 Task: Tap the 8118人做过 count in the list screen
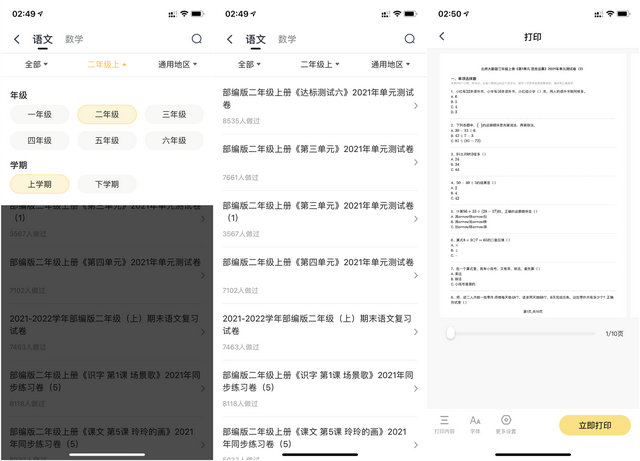point(240,404)
